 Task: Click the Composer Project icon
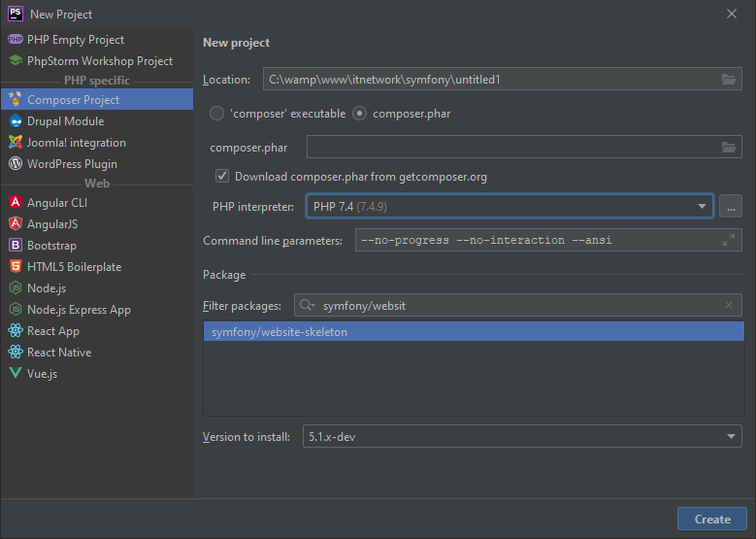[x=16, y=99]
